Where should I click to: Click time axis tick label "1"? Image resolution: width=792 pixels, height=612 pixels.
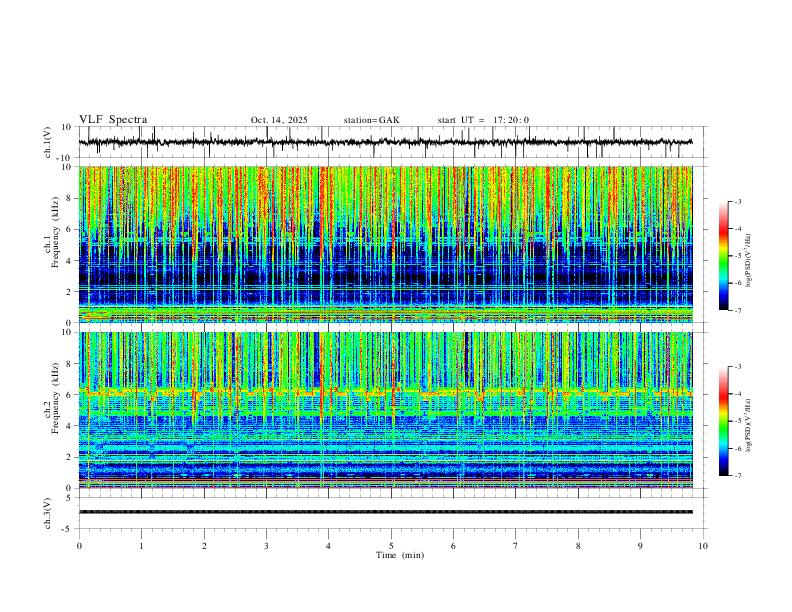141,546
